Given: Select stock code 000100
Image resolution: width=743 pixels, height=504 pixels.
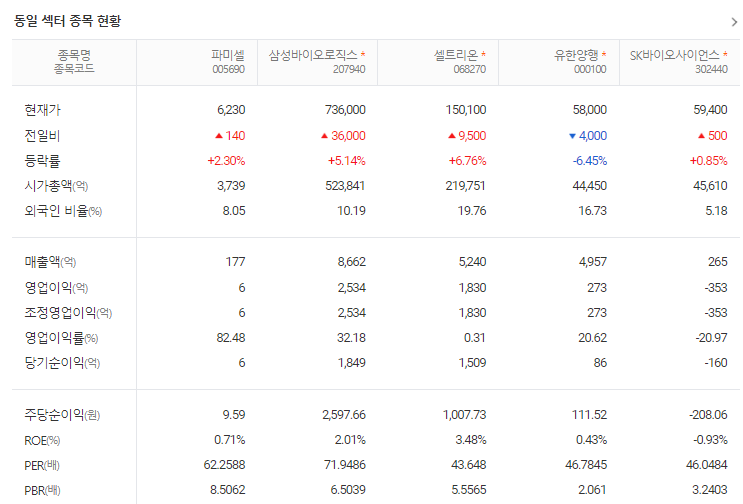Looking at the screenshot, I should 590,69.
